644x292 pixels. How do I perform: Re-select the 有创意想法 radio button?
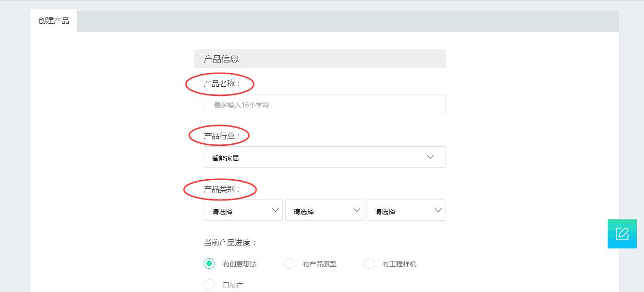(x=209, y=263)
